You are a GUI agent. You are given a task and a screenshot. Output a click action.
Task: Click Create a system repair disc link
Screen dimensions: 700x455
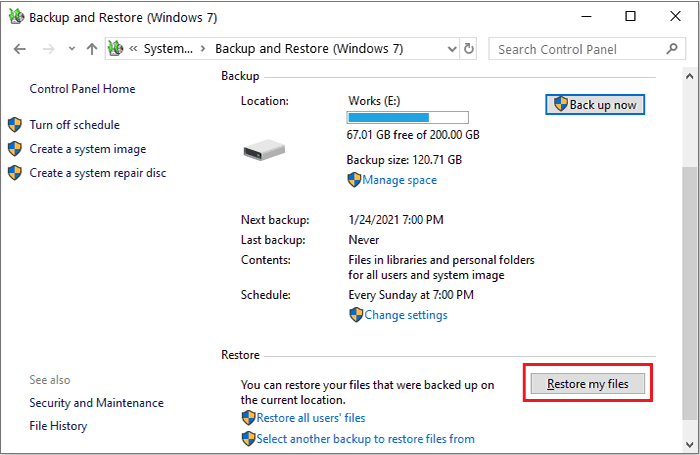98,173
